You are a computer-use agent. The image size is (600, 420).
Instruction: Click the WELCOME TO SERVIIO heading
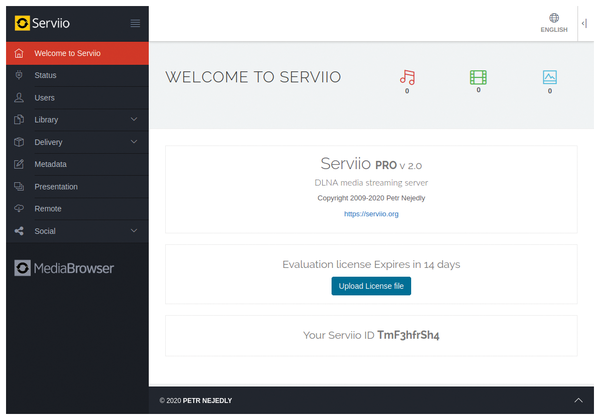tap(253, 77)
